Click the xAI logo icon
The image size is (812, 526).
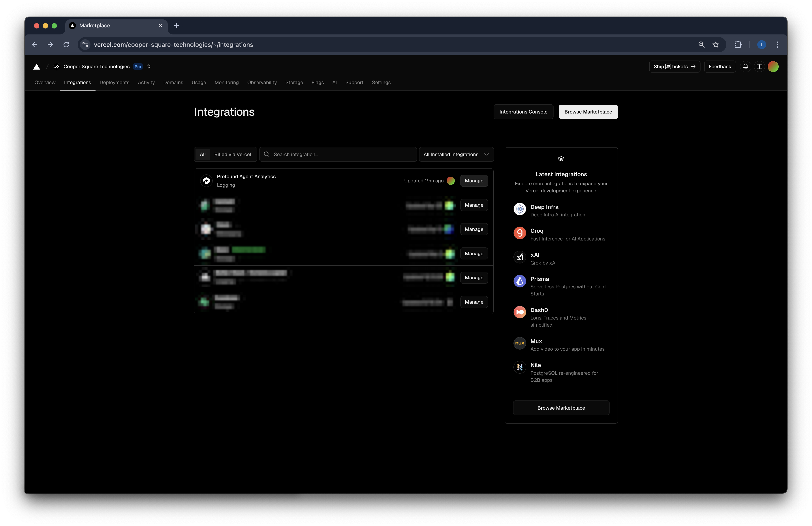click(x=520, y=257)
